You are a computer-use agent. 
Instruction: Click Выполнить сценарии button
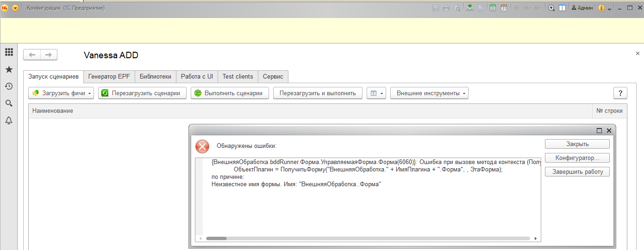[230, 93]
